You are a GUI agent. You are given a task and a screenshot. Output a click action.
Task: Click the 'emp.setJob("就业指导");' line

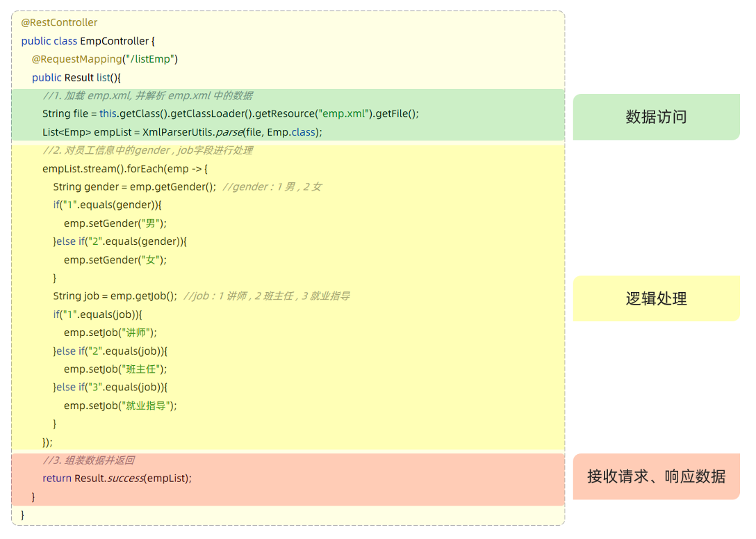pyautogui.click(x=120, y=405)
